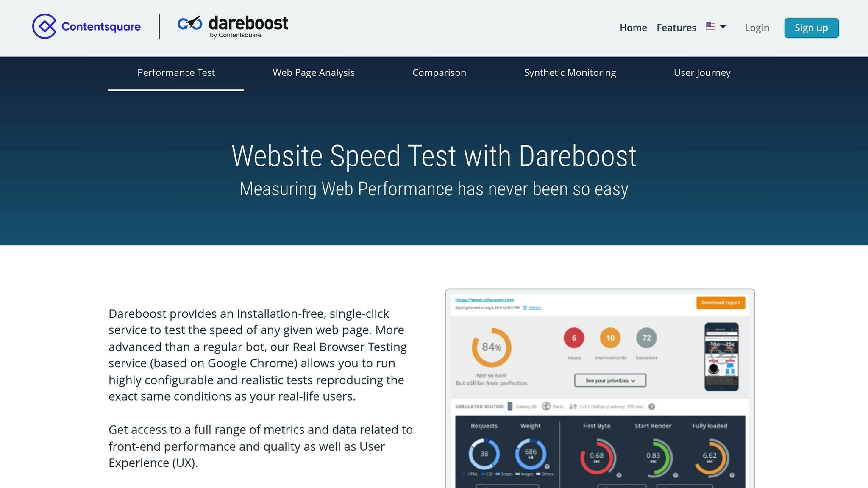Click the bandwidth up-down arrows icon

(x=573, y=407)
